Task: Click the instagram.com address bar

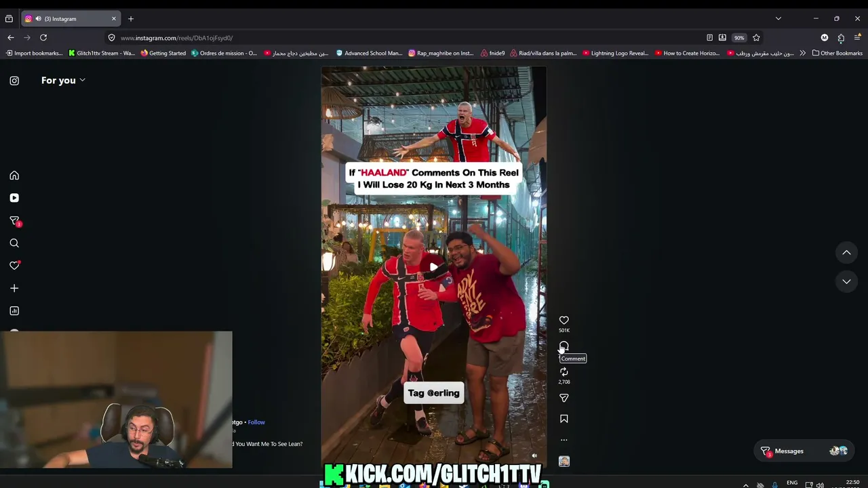Action: 407,38
